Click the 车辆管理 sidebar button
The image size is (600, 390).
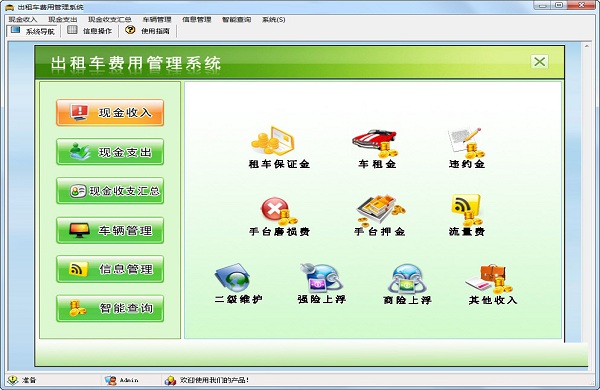point(110,230)
